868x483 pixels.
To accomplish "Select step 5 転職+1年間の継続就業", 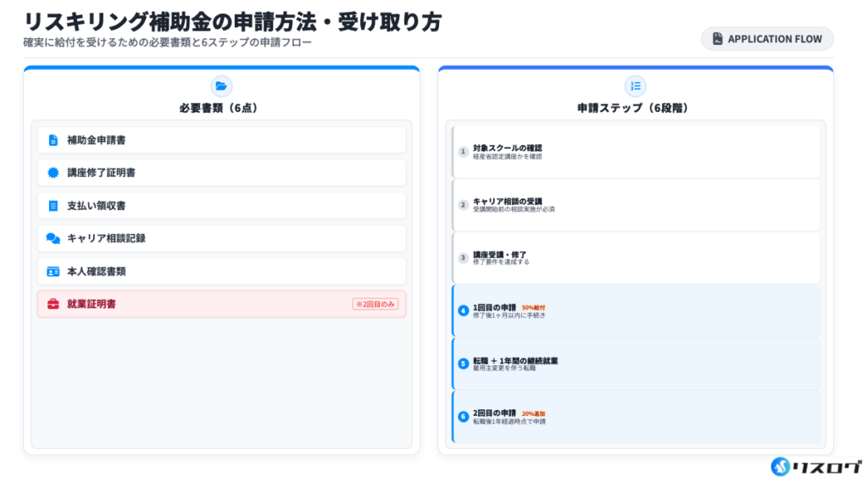I will 636,364.
